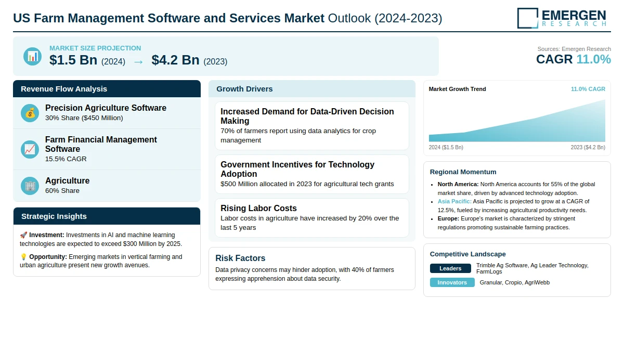Click the Farm Financial Management chart icon

coord(30,149)
